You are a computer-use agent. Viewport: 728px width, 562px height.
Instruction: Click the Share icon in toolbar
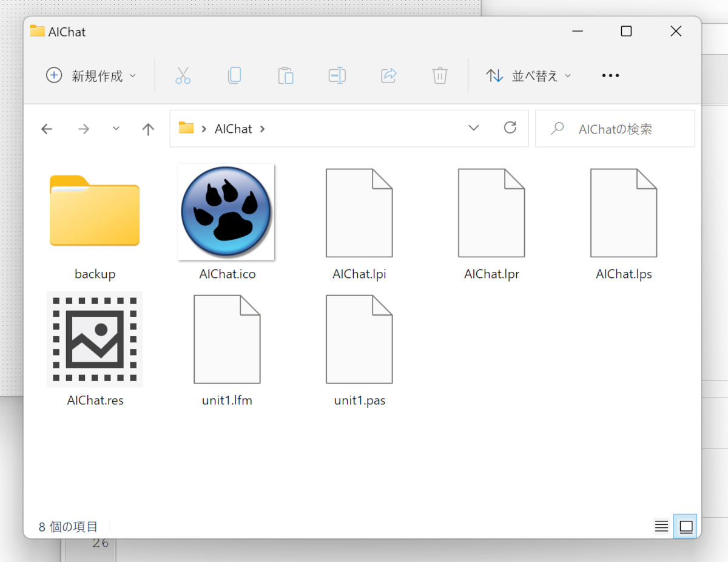[389, 76]
